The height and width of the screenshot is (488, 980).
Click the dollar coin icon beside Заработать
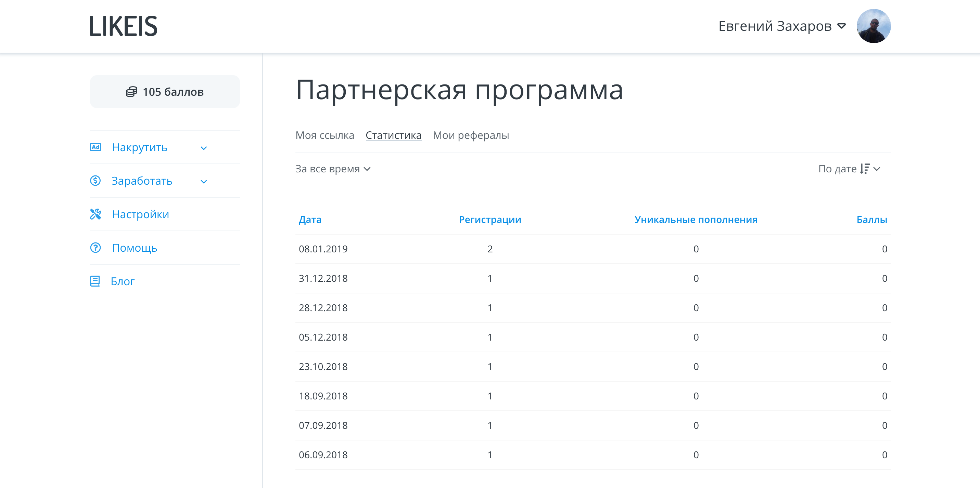pyautogui.click(x=95, y=181)
